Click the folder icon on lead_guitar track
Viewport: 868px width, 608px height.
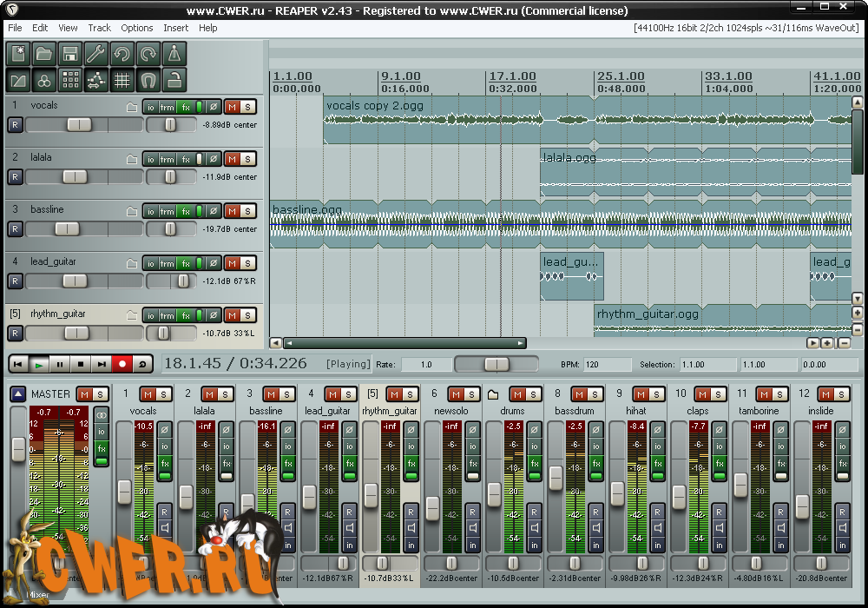tap(132, 264)
